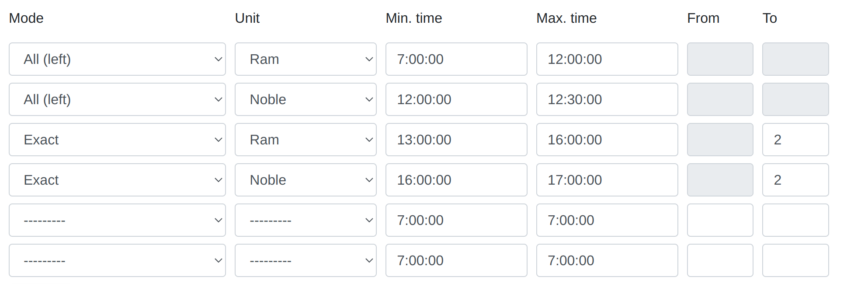Focus the Min. time field with 12:00:00
The height and width of the screenshot is (284, 868).
pos(456,99)
